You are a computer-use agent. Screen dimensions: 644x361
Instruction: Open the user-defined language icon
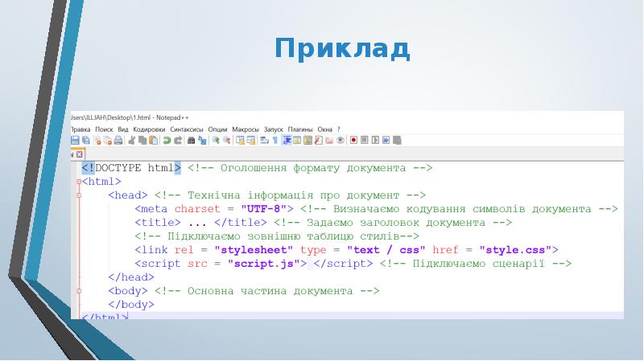[x=297, y=140]
